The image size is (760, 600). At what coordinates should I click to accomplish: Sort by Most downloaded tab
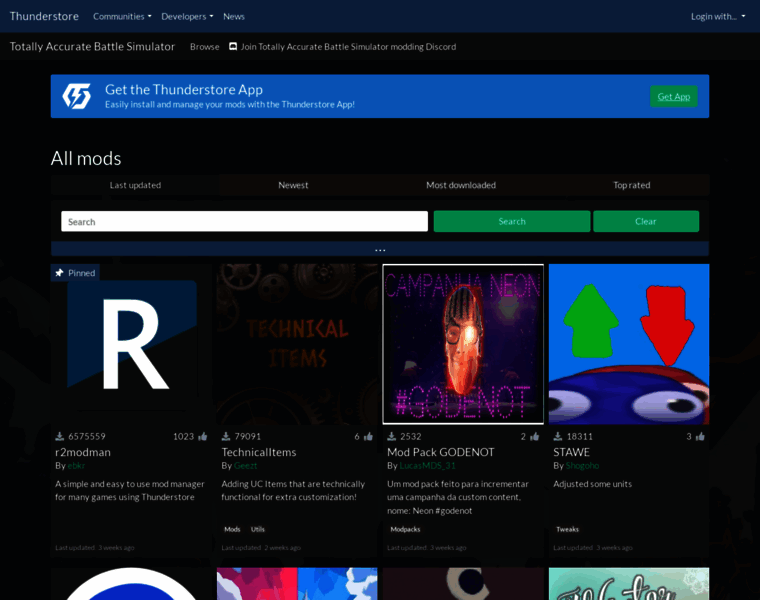pyautogui.click(x=461, y=185)
